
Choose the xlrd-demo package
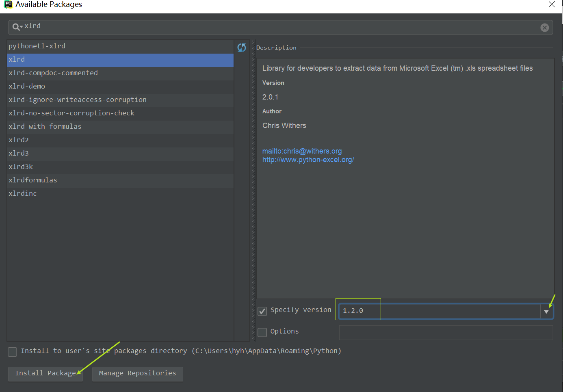pos(120,87)
